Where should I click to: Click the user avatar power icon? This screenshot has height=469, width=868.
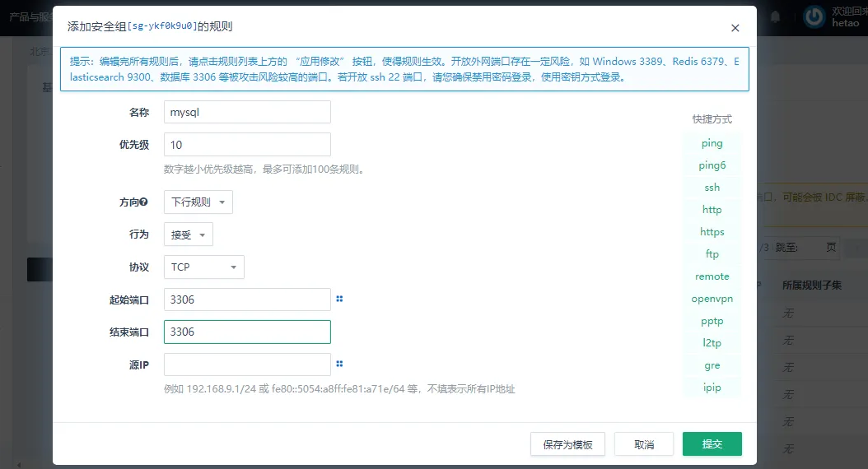click(x=814, y=16)
